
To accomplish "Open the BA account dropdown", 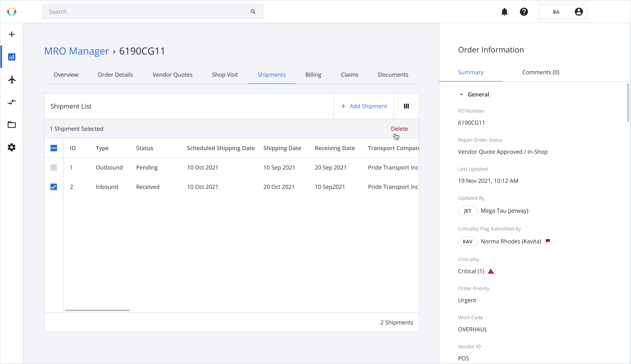I will click(x=563, y=12).
